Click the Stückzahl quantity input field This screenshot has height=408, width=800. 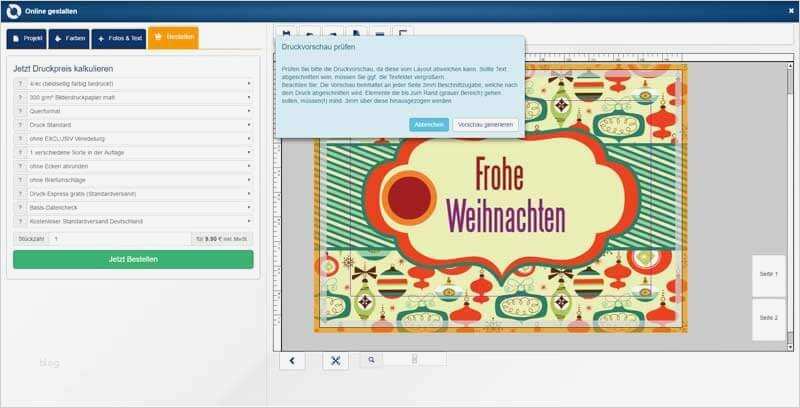coord(119,239)
